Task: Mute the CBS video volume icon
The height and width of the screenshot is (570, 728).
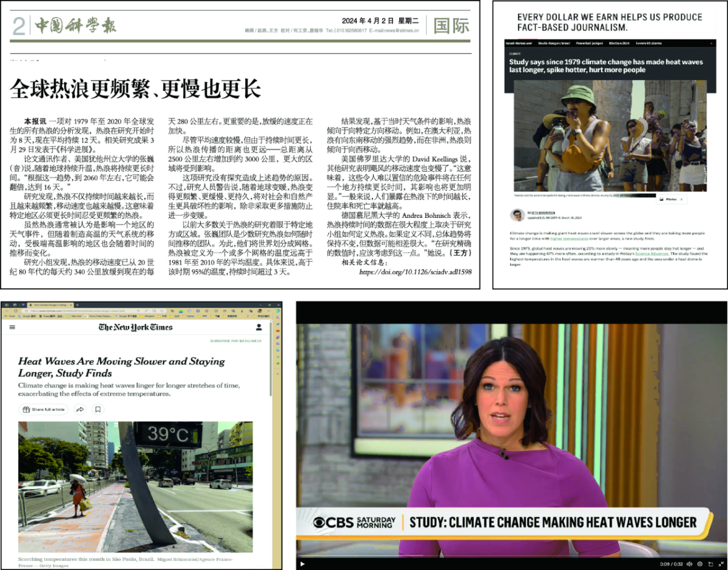Action: [689, 564]
